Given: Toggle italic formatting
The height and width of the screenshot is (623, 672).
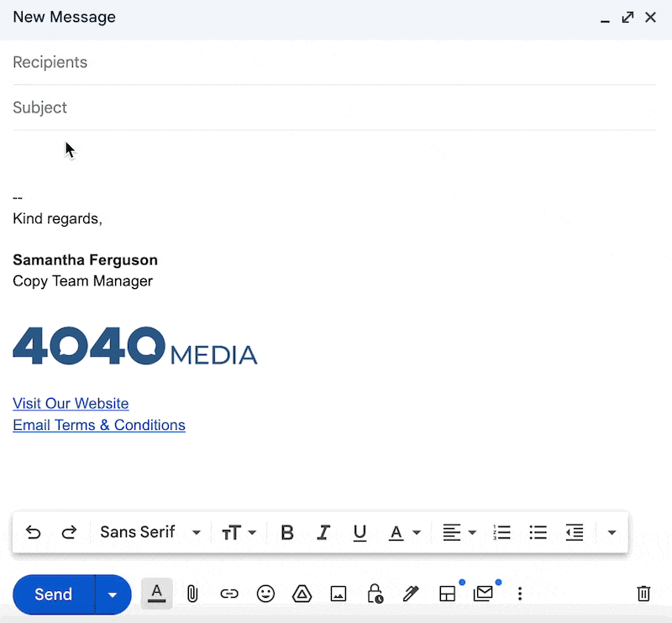Looking at the screenshot, I should [323, 532].
